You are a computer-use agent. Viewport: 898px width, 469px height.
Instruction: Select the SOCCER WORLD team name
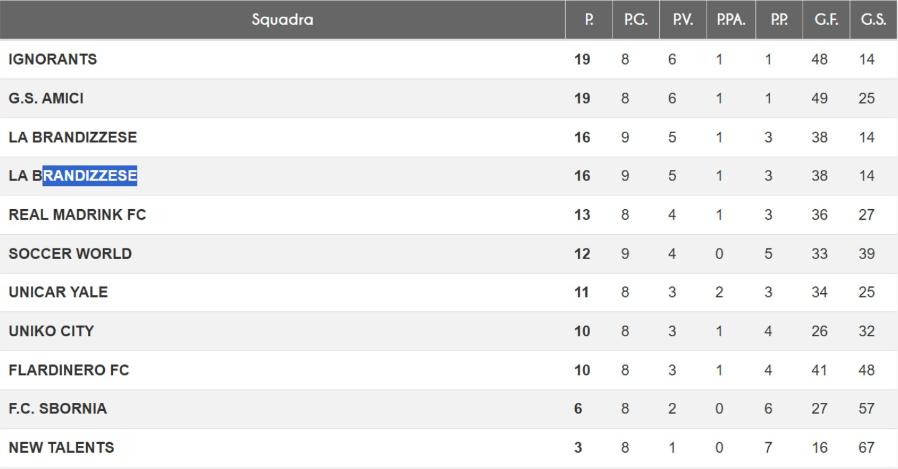[x=70, y=254]
